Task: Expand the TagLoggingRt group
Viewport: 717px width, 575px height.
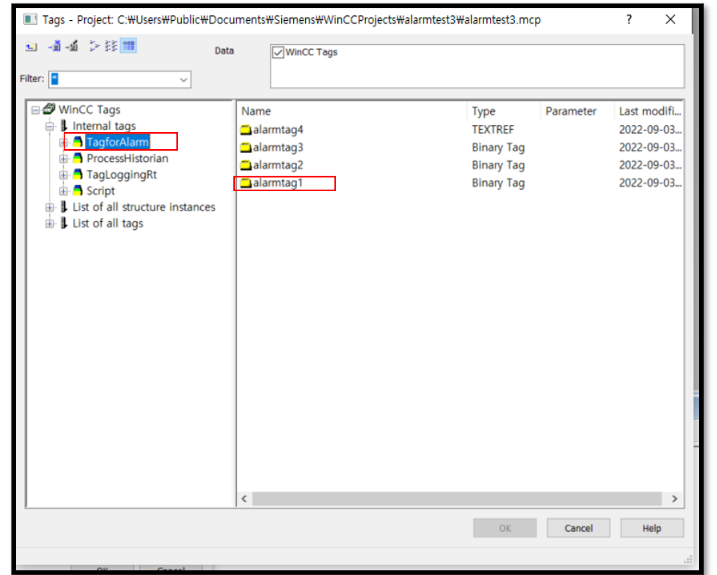Action: pos(63,175)
